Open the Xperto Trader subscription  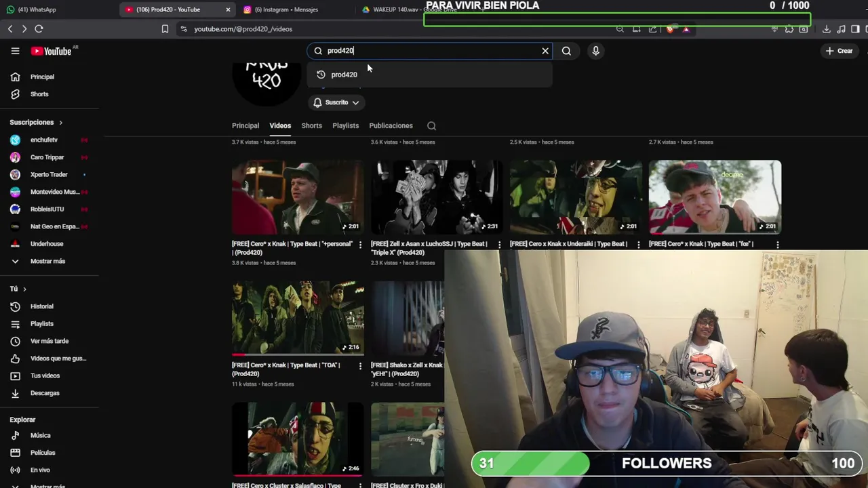tap(50, 174)
